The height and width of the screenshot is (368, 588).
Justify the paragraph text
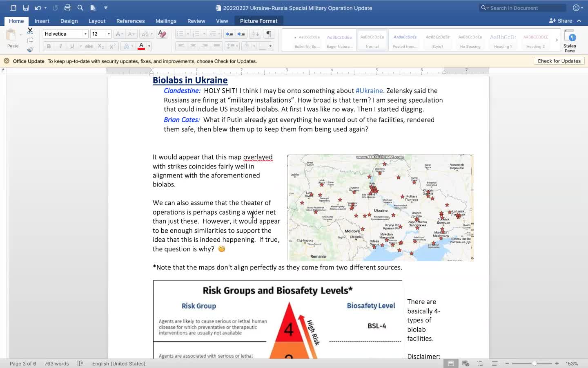pos(217,46)
